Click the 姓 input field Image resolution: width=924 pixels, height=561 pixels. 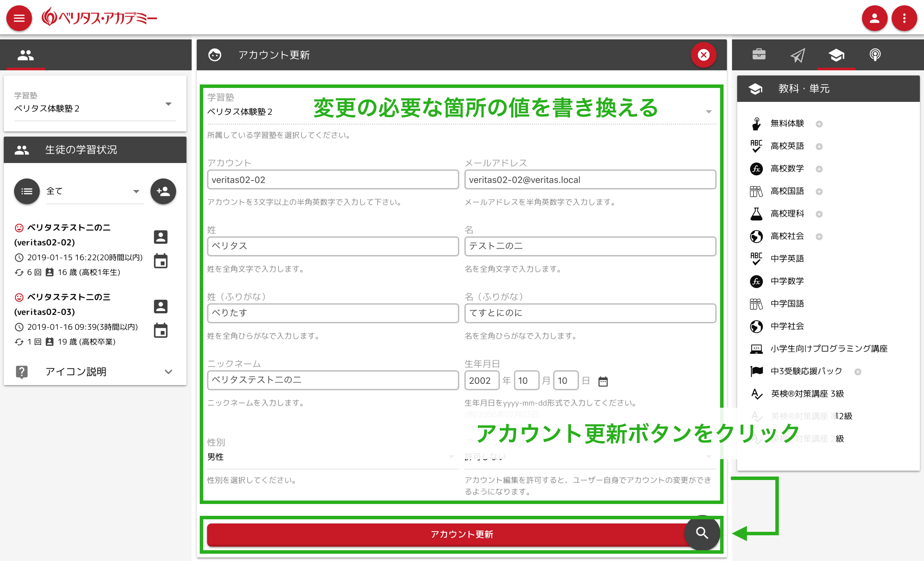pos(333,246)
